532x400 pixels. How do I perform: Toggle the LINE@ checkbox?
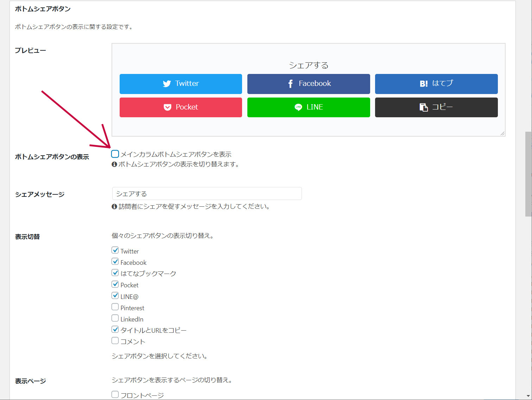pos(115,295)
